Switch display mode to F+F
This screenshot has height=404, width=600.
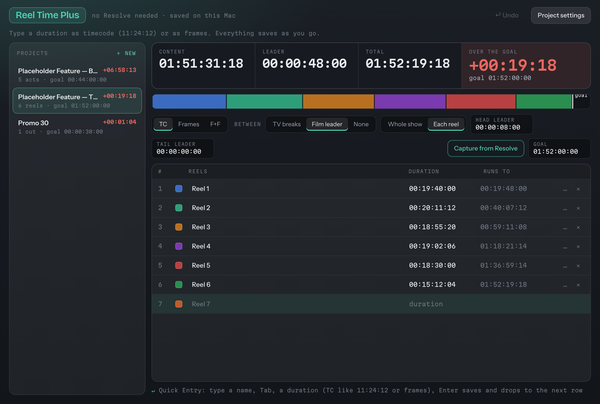(x=215, y=124)
